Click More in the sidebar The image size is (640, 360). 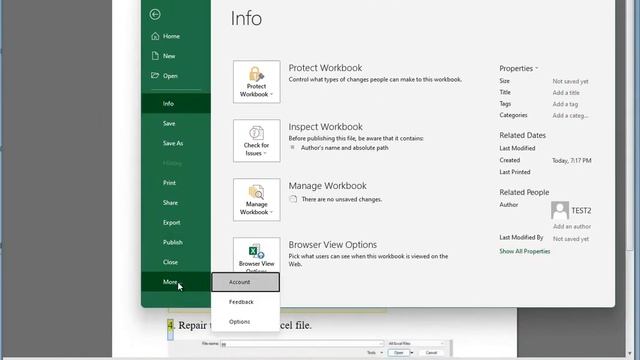point(176,282)
